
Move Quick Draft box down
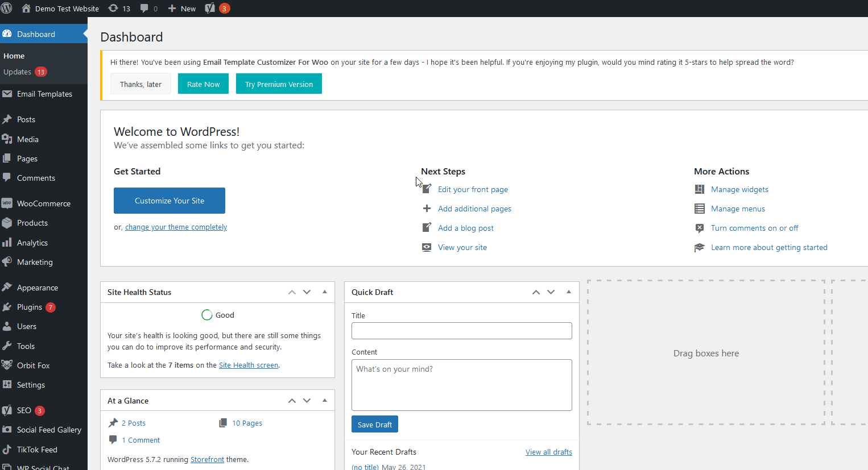[551, 292]
